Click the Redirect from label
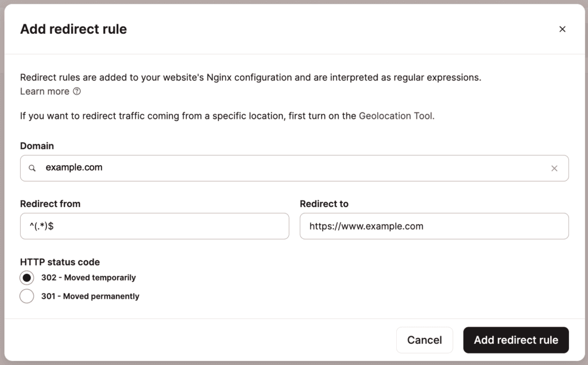The height and width of the screenshot is (365, 588). pyautogui.click(x=51, y=204)
